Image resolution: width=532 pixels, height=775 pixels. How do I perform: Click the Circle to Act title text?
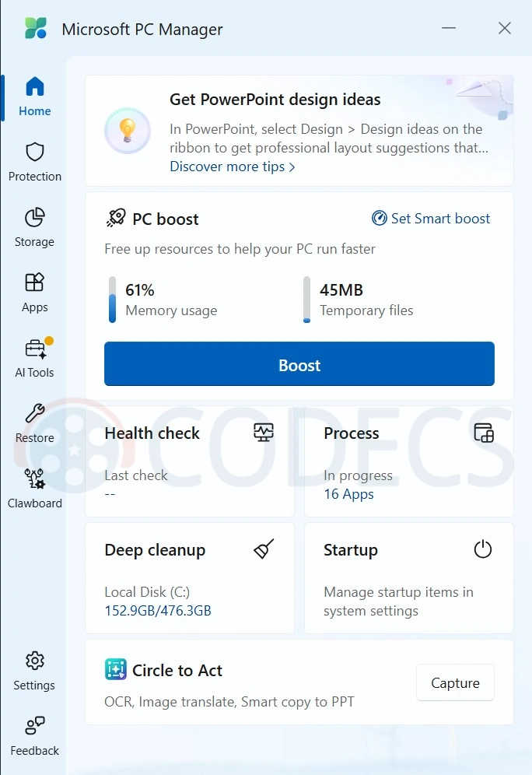177,670
